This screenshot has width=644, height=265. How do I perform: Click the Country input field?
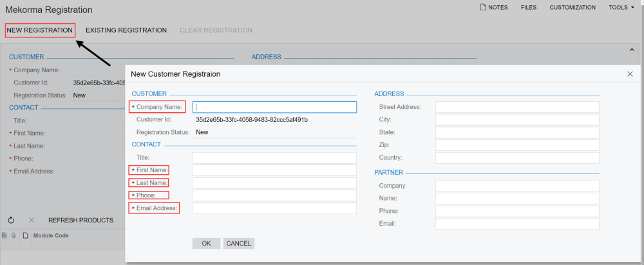(x=517, y=158)
